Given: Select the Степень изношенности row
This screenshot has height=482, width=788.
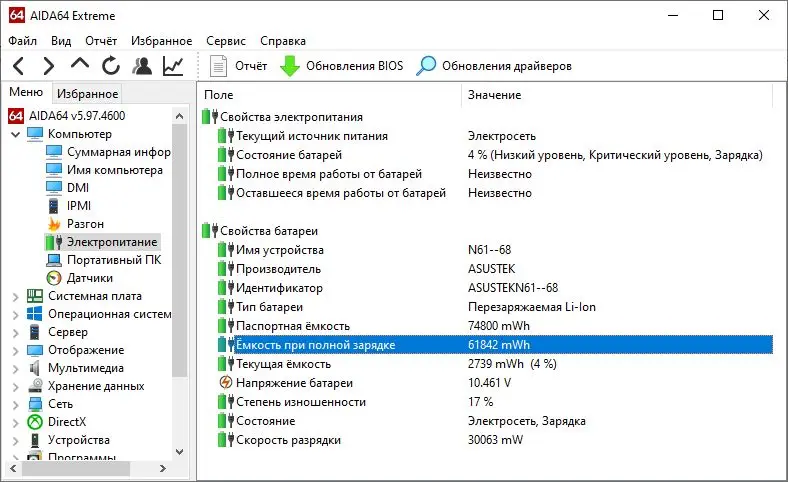Looking at the screenshot, I should click(x=495, y=402).
